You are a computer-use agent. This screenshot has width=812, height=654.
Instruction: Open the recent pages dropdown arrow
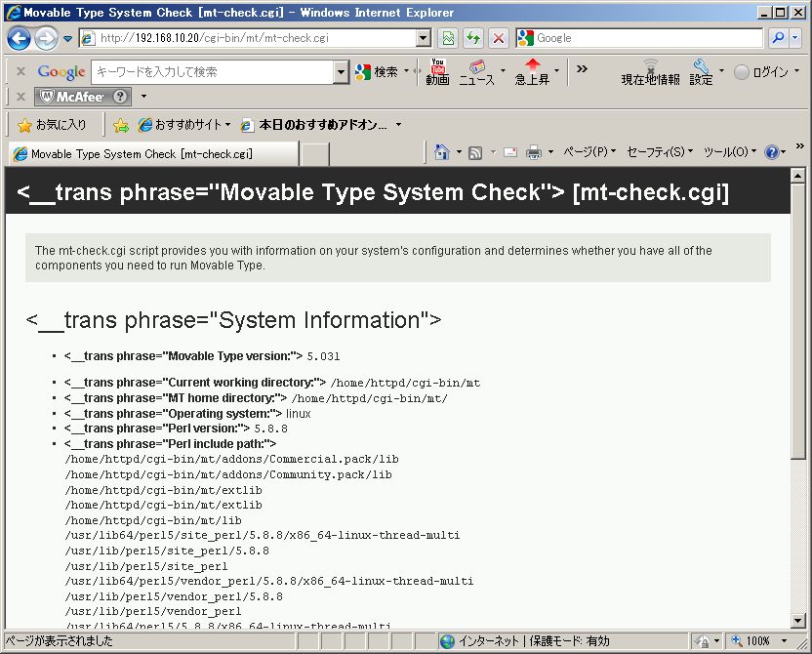pyautogui.click(x=68, y=38)
